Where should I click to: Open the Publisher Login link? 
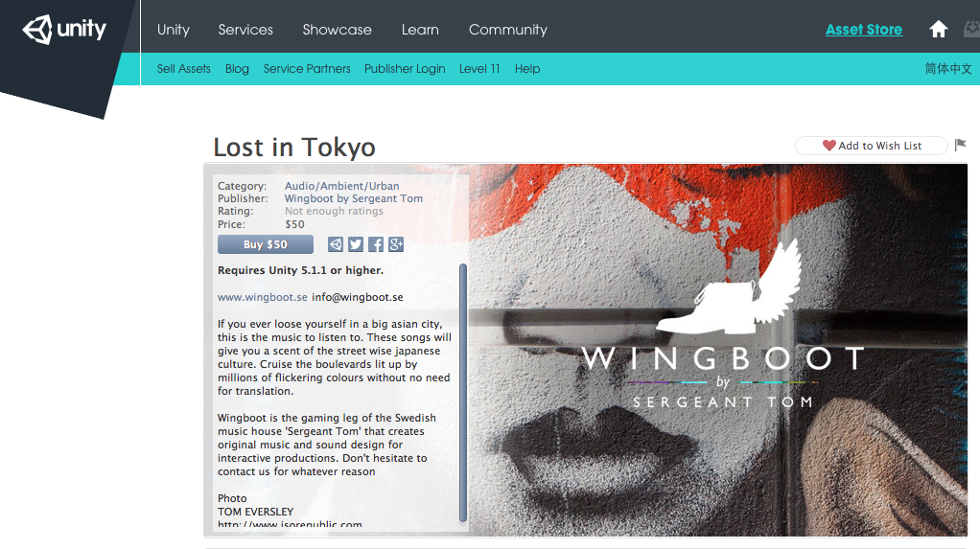(405, 69)
